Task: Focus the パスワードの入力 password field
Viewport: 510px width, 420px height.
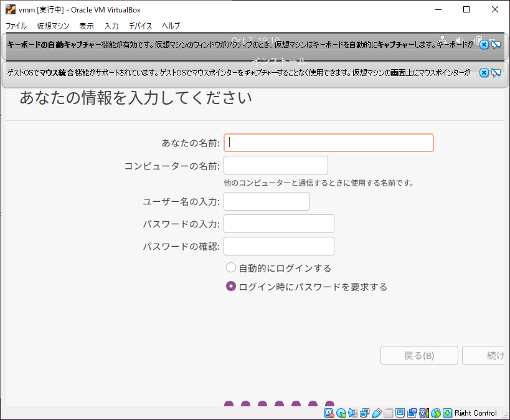Action: coord(279,224)
